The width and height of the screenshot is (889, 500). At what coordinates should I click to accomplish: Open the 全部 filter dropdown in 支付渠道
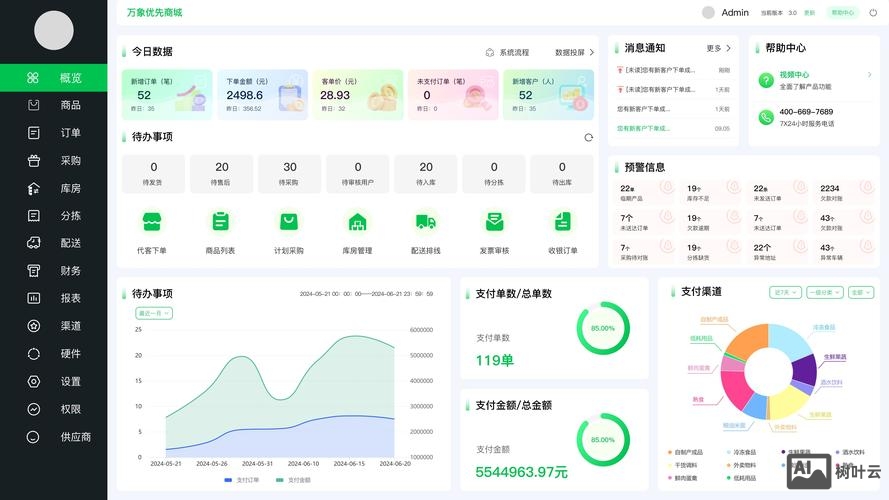click(x=861, y=293)
